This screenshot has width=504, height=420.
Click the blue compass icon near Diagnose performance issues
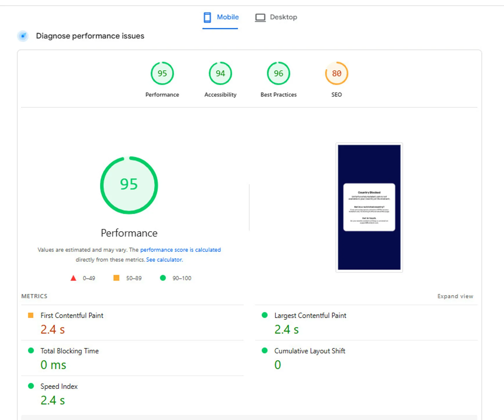point(23,36)
